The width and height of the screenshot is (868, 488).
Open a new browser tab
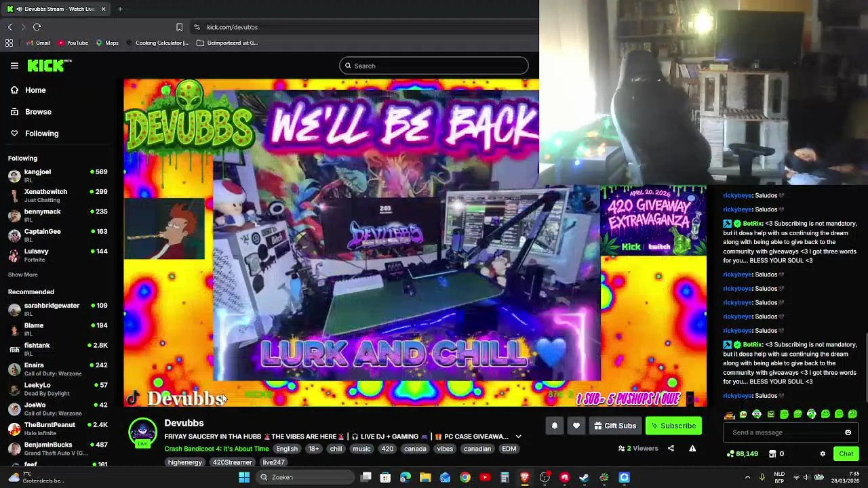[120, 9]
